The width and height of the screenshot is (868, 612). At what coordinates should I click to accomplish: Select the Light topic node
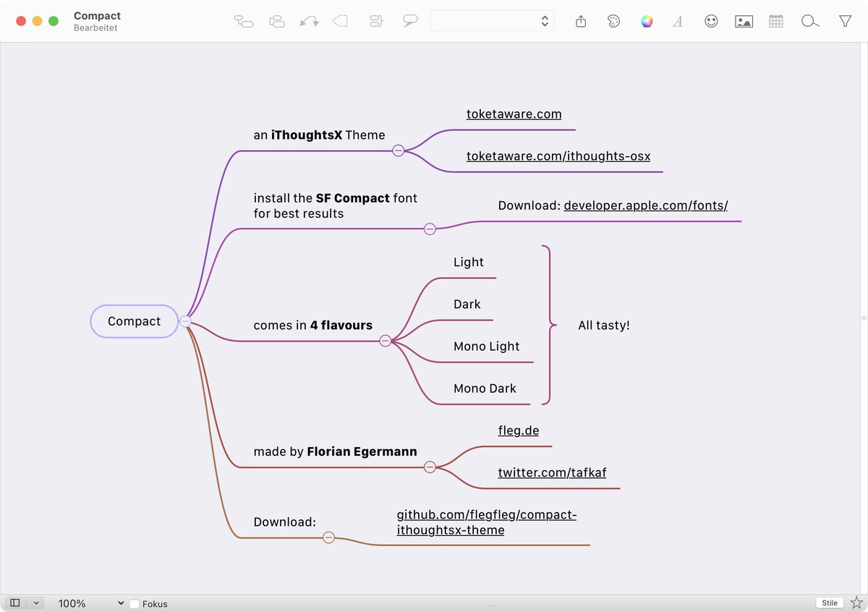coord(469,262)
